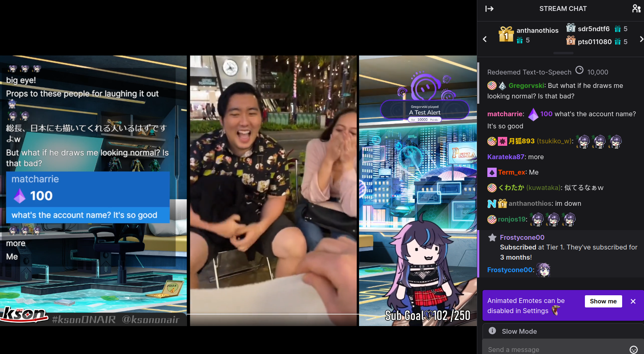Click the first emote in tsukiko_w's message
The image size is (644, 354).
(x=583, y=141)
